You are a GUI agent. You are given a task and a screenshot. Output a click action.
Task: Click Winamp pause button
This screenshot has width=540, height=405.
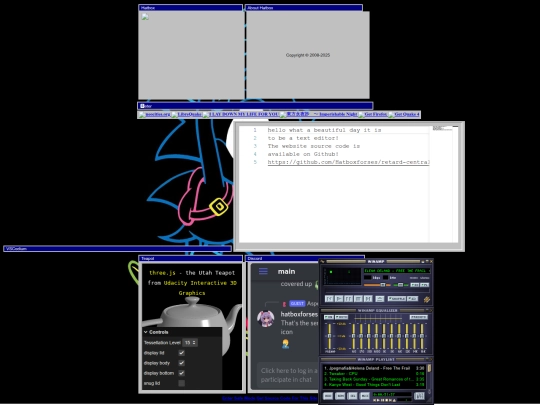(348, 299)
